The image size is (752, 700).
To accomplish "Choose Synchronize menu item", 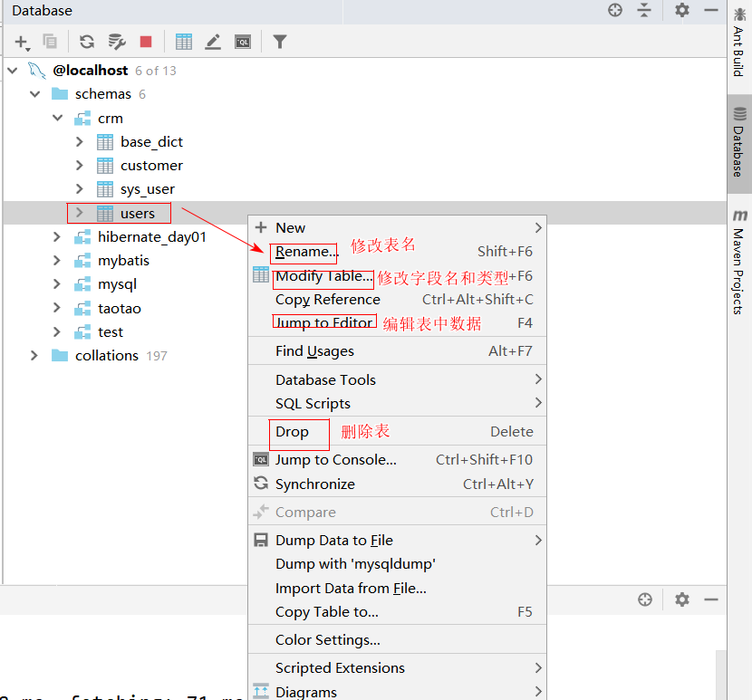I will 397,484.
